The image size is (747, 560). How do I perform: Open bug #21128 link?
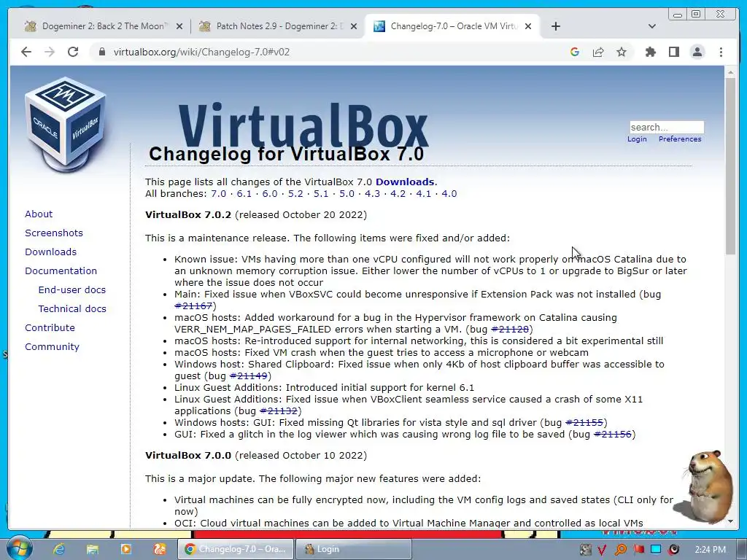tap(510, 329)
